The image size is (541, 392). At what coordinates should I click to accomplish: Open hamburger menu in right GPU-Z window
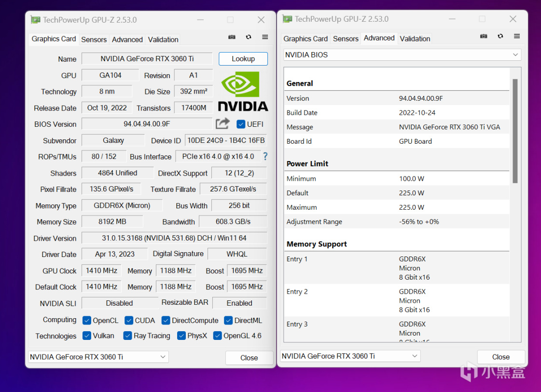click(517, 36)
